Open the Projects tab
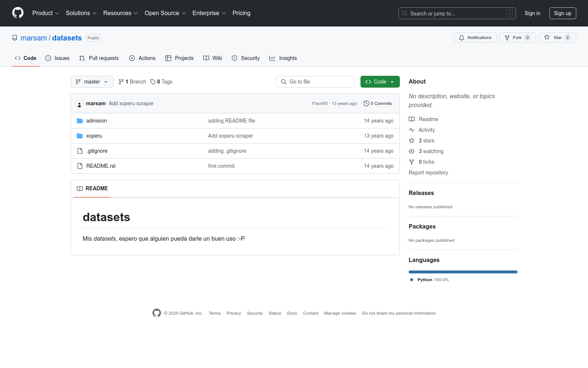This screenshot has height=368, width=588. coord(179,58)
